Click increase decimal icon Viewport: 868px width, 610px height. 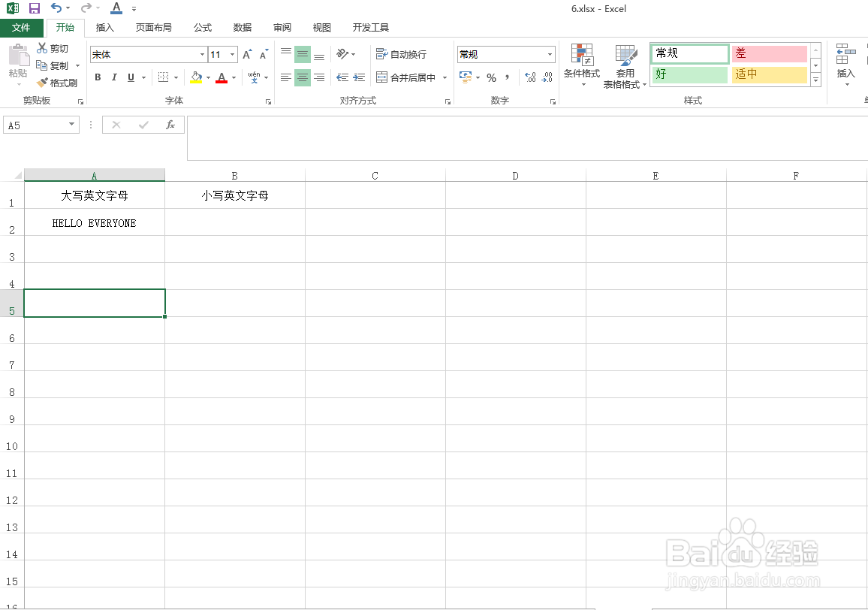point(530,77)
